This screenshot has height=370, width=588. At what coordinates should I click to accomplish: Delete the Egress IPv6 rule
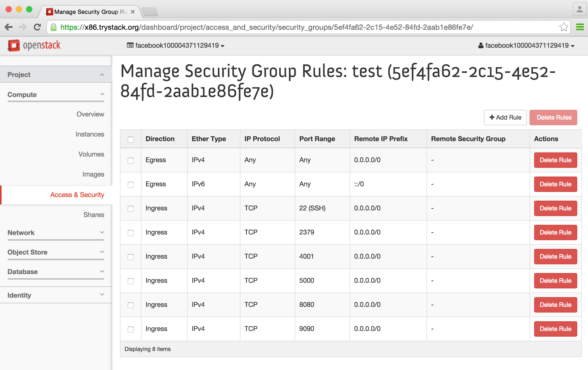point(555,184)
